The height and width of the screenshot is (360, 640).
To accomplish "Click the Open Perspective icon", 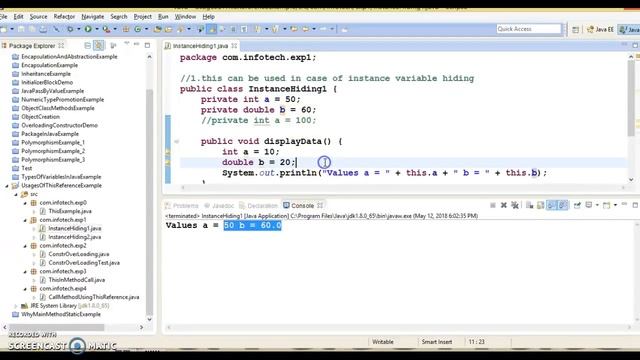I will tap(575, 29).
